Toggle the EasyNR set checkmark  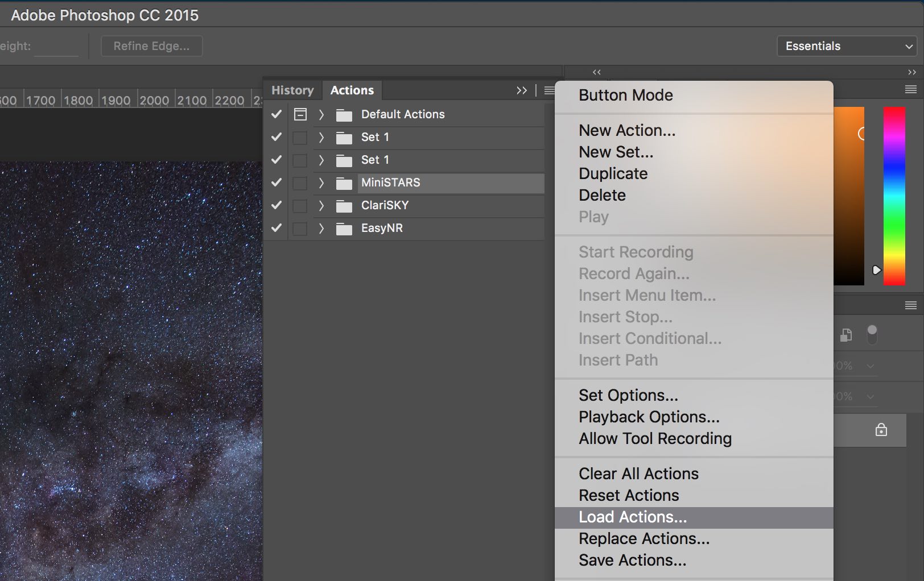(277, 228)
